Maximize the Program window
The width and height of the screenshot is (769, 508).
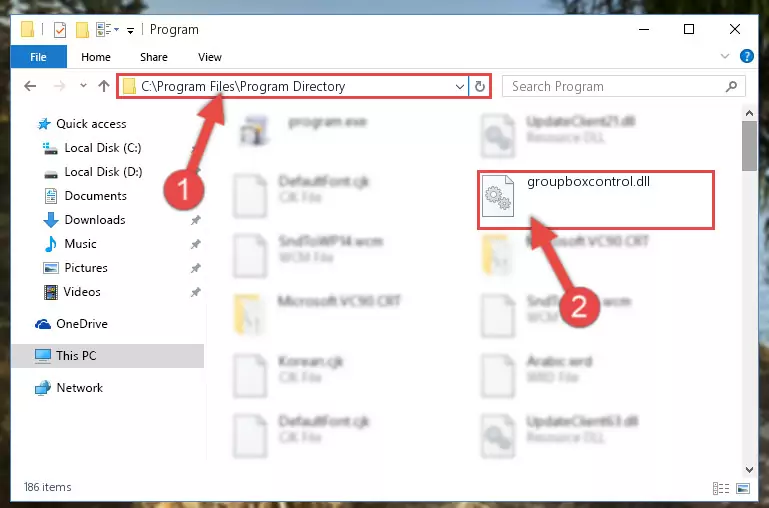[689, 29]
